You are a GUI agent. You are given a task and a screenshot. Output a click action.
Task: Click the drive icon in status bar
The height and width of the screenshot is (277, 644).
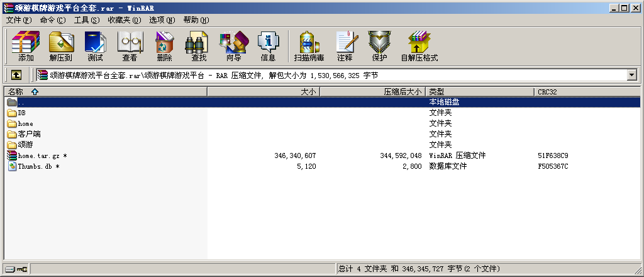click(x=11, y=269)
